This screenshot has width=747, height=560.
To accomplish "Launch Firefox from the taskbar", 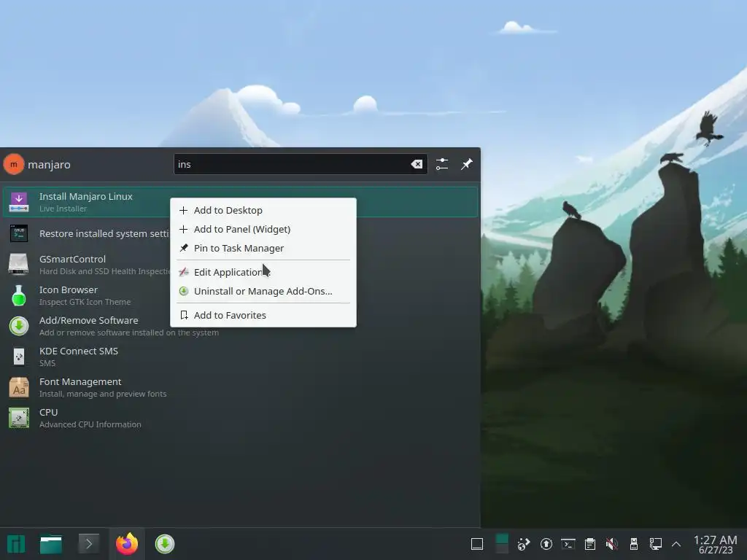I will click(127, 544).
